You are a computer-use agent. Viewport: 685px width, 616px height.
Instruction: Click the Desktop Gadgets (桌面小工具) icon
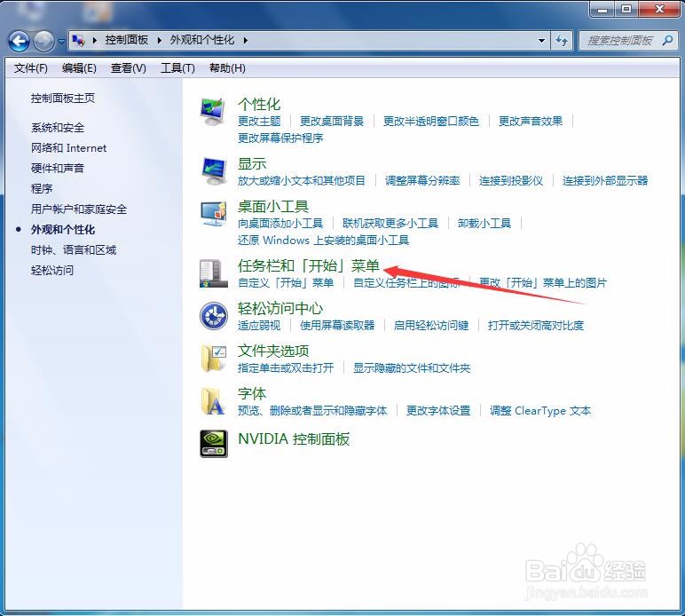pyautogui.click(x=214, y=214)
